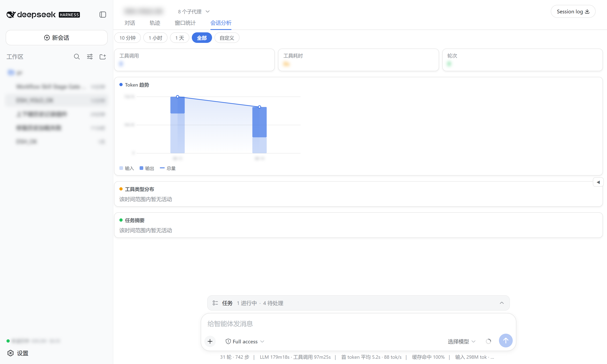The width and height of the screenshot is (607, 364).
Task: Click the plus attachment button
Action: pos(210,341)
